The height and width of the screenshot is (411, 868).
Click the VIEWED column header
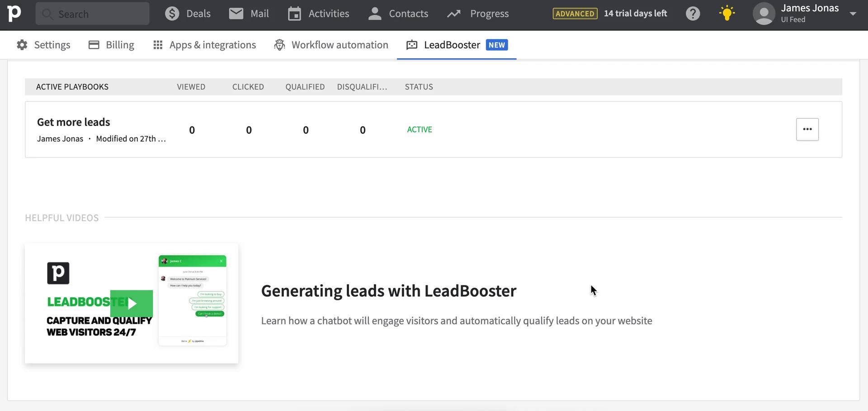click(x=191, y=87)
